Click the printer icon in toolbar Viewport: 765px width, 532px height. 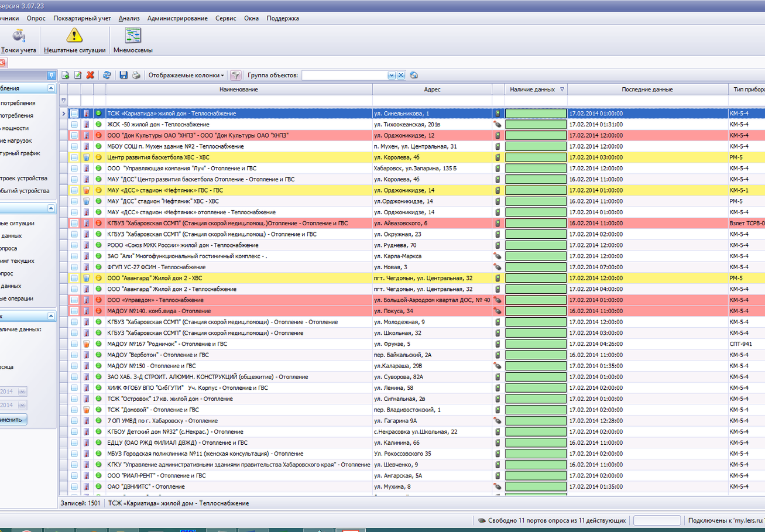[136, 75]
